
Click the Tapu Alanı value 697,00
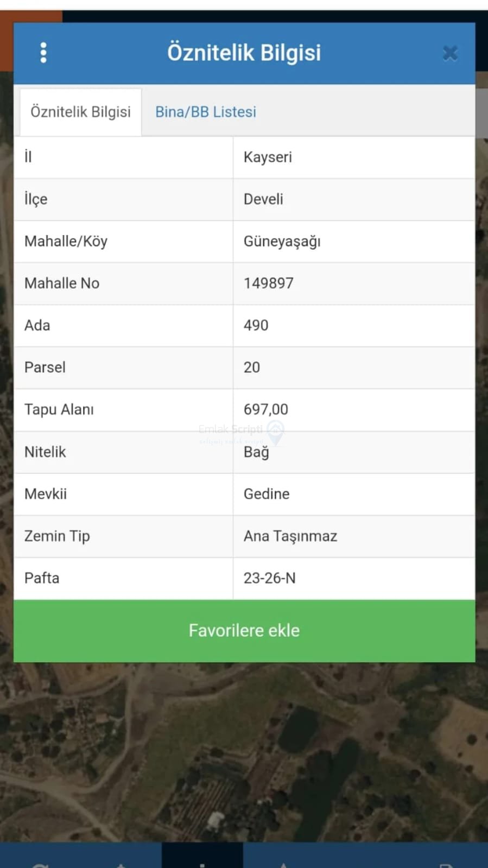(x=265, y=410)
